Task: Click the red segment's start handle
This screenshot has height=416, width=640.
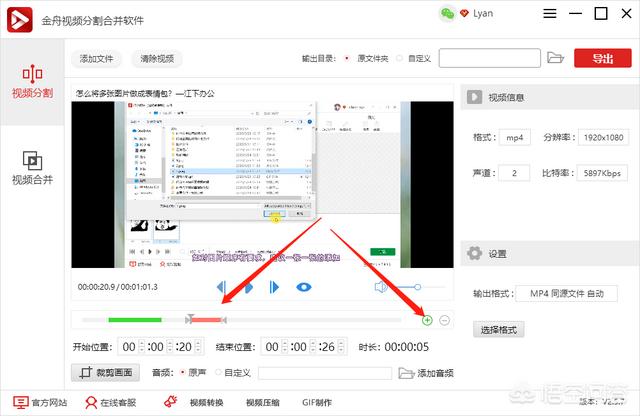Action: [189, 319]
